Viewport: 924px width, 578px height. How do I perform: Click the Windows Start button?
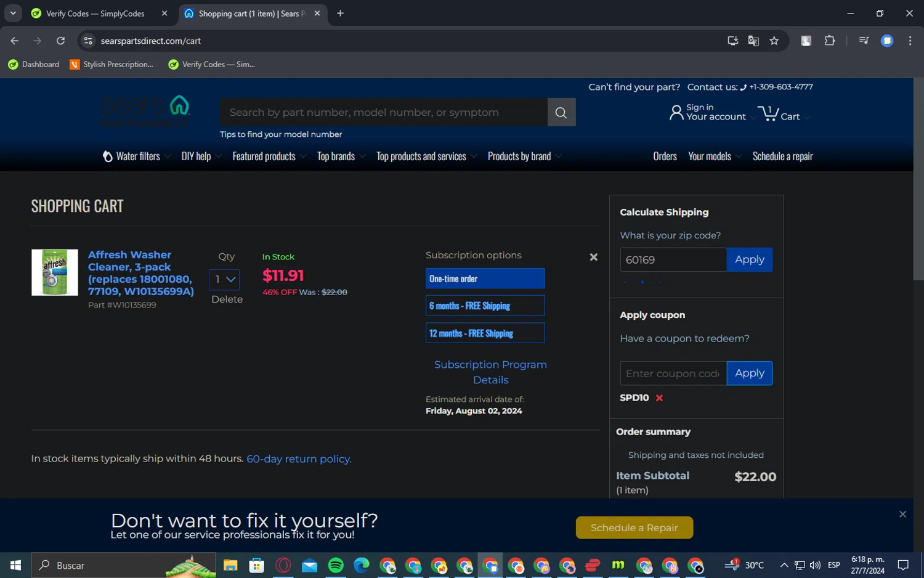pyautogui.click(x=15, y=565)
